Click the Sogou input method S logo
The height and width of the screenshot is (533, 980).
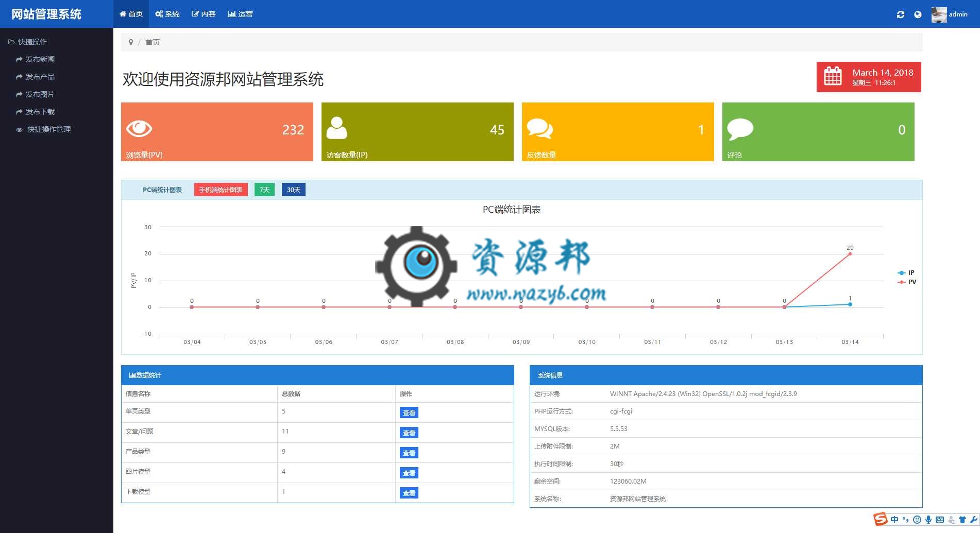point(881,519)
